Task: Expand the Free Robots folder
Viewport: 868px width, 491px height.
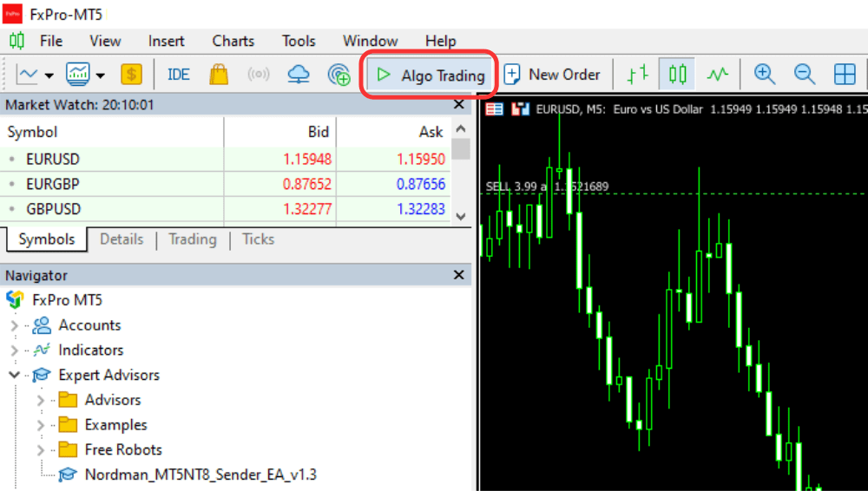Action: tap(41, 450)
